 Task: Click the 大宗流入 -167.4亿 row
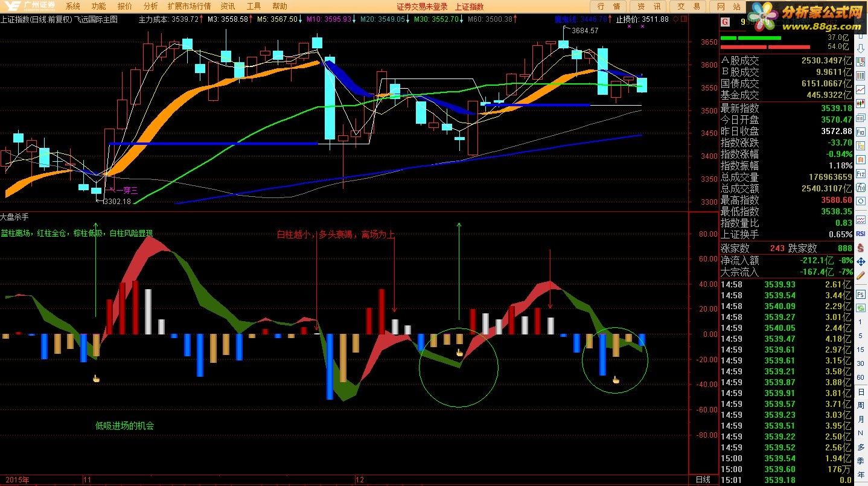pyautogui.click(x=787, y=272)
